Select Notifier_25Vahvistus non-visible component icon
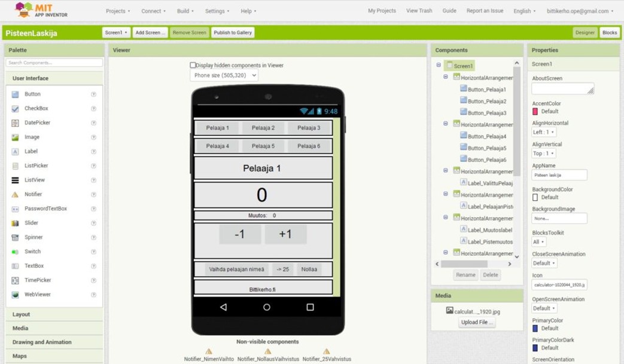Viewport: 624px width, 364px height. click(326, 351)
